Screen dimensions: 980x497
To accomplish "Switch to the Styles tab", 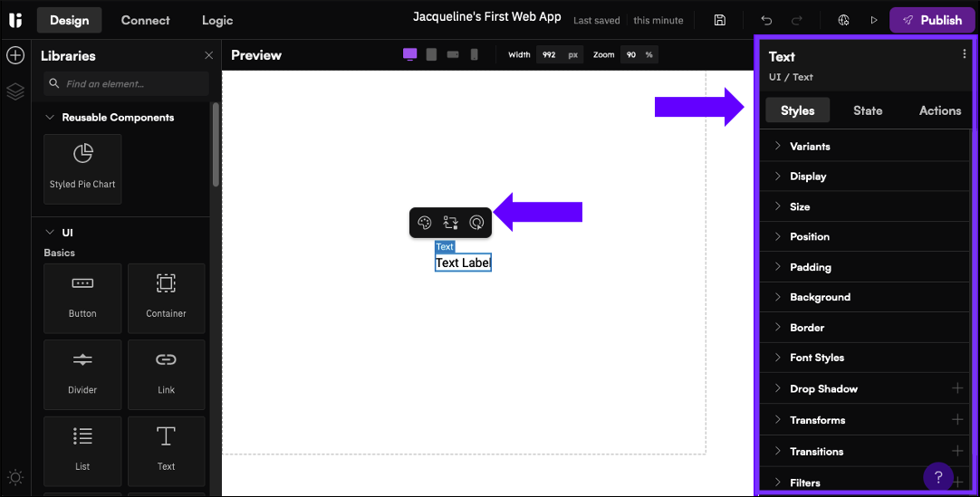I will coord(798,110).
